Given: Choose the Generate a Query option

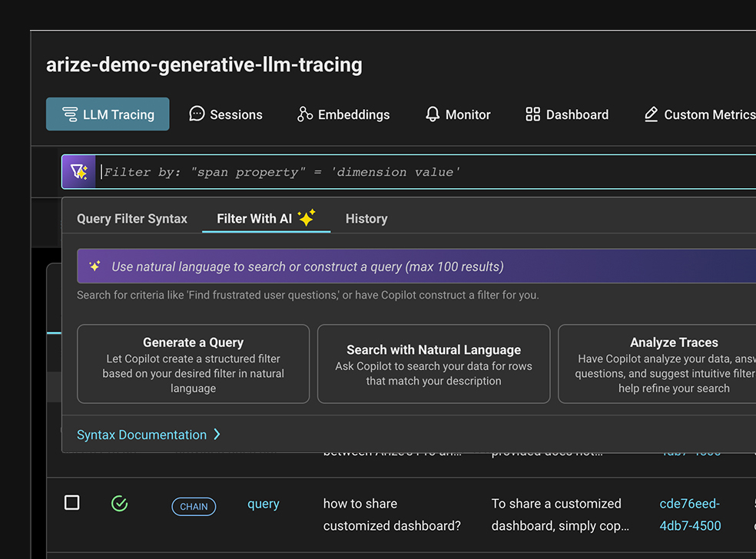Looking at the screenshot, I should point(194,364).
